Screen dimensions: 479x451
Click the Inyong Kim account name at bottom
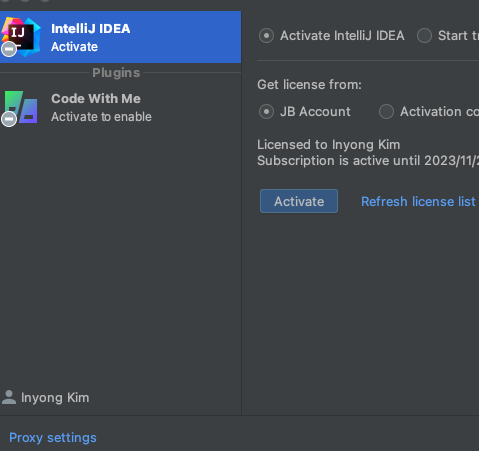pyautogui.click(x=55, y=397)
